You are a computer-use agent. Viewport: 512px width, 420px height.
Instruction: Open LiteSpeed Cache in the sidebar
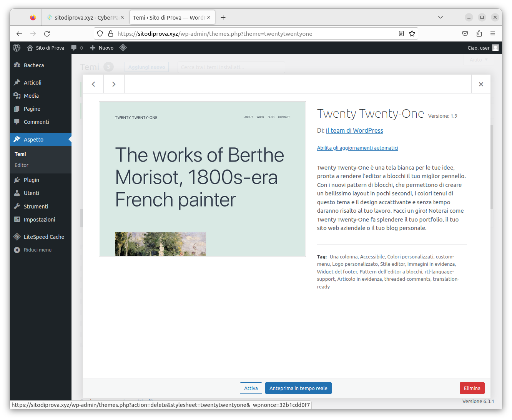pyautogui.click(x=41, y=237)
